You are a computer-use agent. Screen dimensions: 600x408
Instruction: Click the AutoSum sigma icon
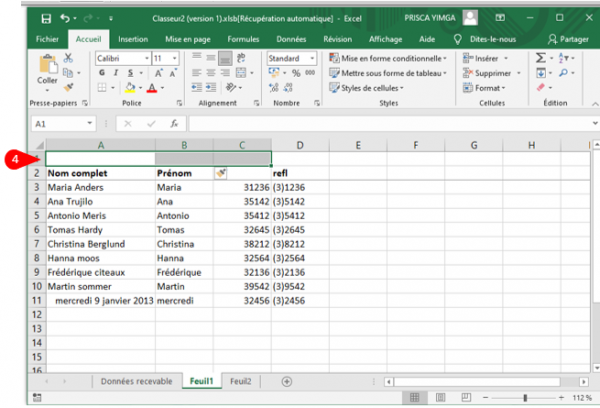tap(541, 58)
